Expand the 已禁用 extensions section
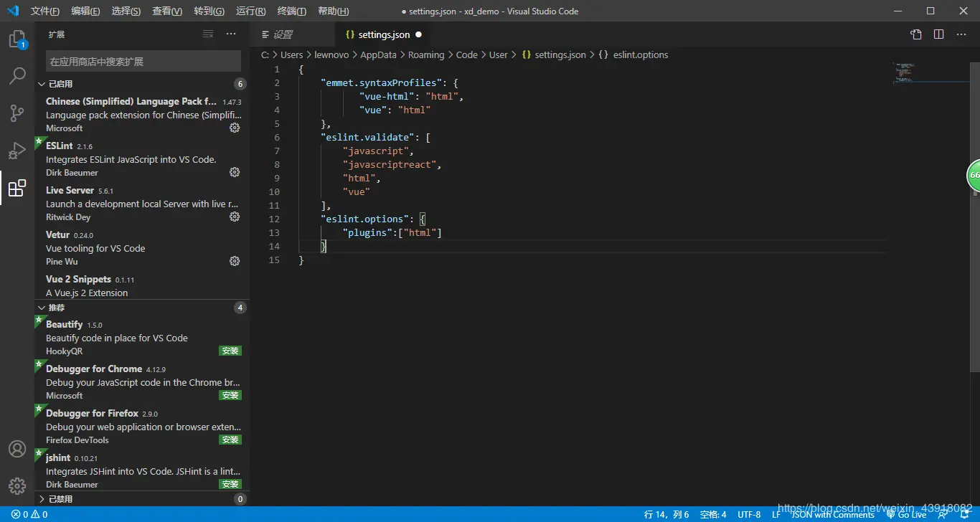This screenshot has height=522, width=980. click(x=61, y=499)
